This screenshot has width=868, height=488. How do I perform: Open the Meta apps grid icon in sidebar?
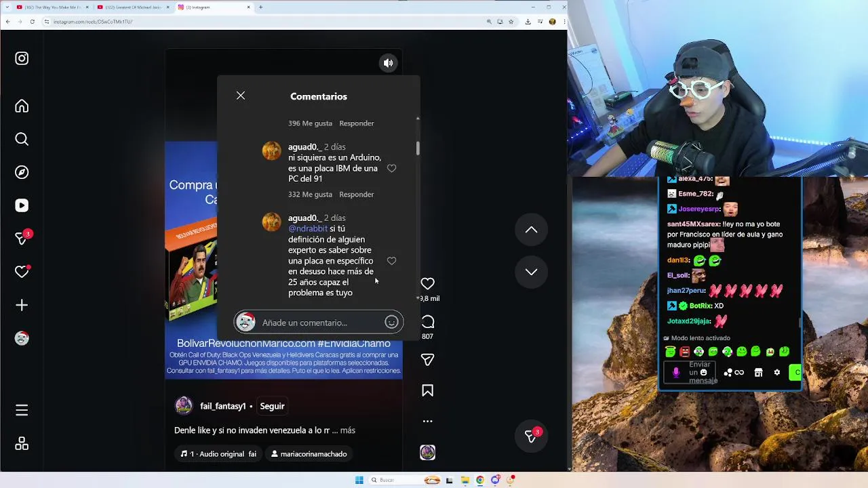click(22, 443)
